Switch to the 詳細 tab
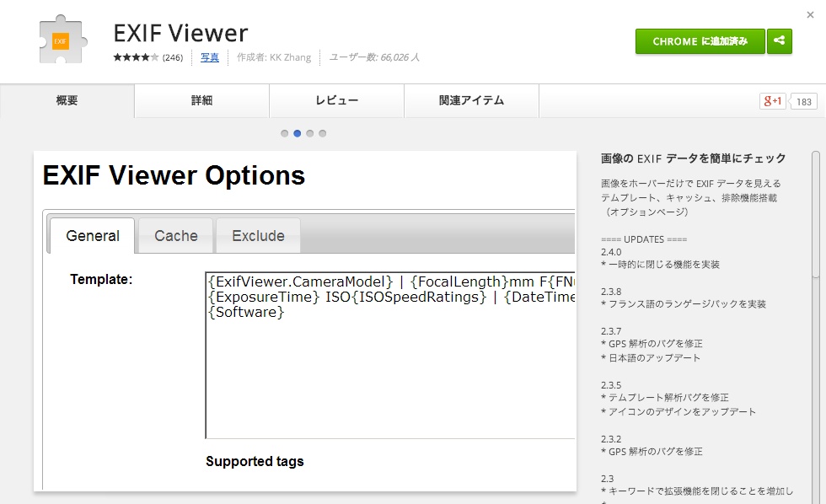 [201, 100]
